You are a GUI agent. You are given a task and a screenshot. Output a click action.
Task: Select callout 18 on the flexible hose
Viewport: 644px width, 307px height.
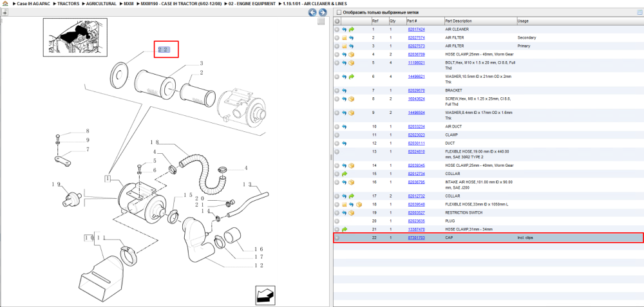(x=155, y=142)
